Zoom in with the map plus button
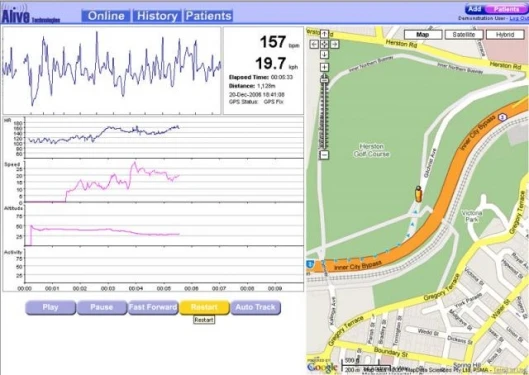 click(x=324, y=67)
